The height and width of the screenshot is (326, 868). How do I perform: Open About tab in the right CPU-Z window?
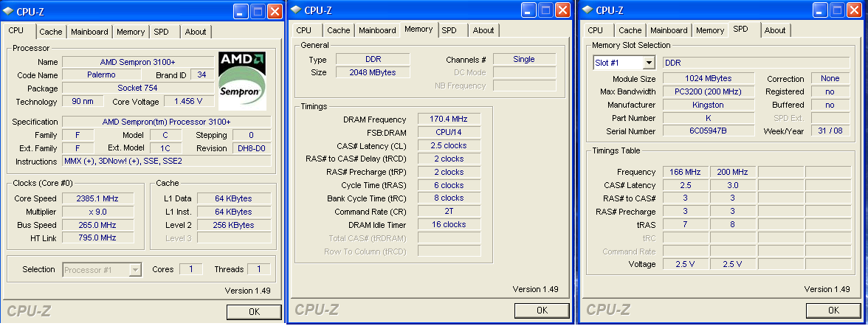(x=775, y=30)
